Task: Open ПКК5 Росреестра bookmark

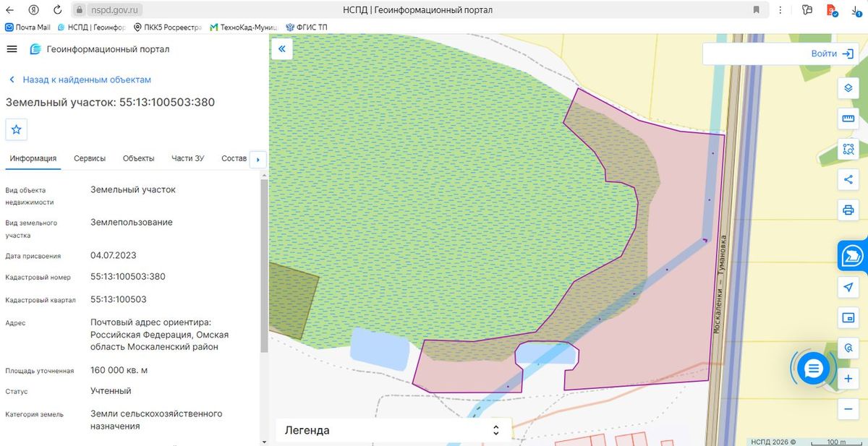Action: [168, 27]
